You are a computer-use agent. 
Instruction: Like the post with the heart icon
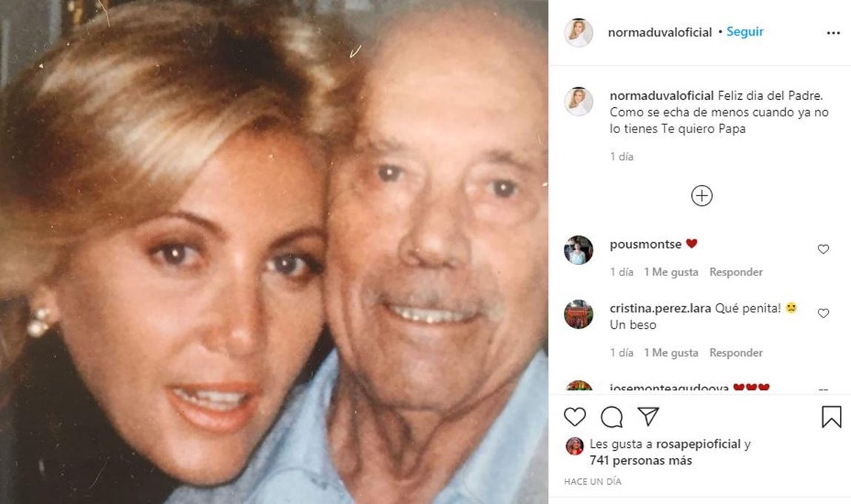[x=575, y=417]
